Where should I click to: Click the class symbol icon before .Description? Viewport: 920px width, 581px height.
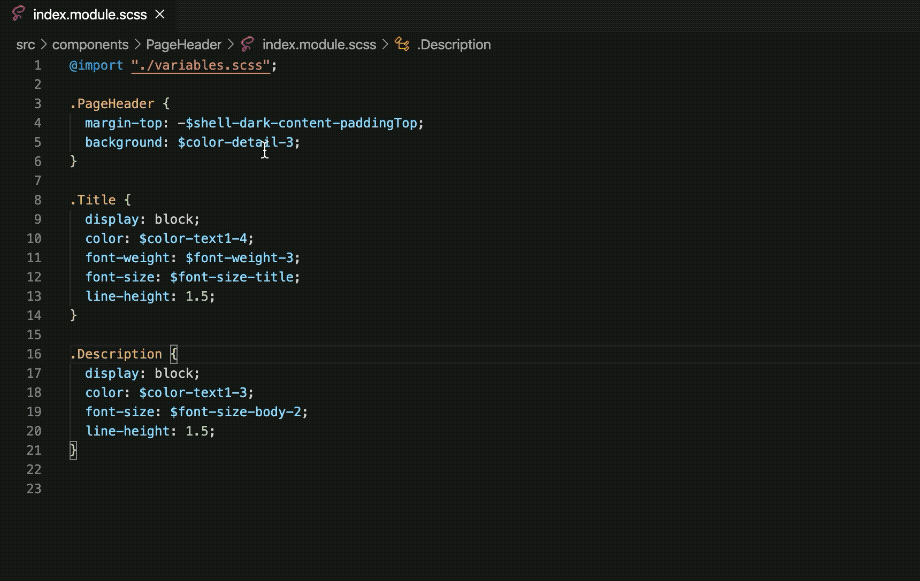click(402, 44)
